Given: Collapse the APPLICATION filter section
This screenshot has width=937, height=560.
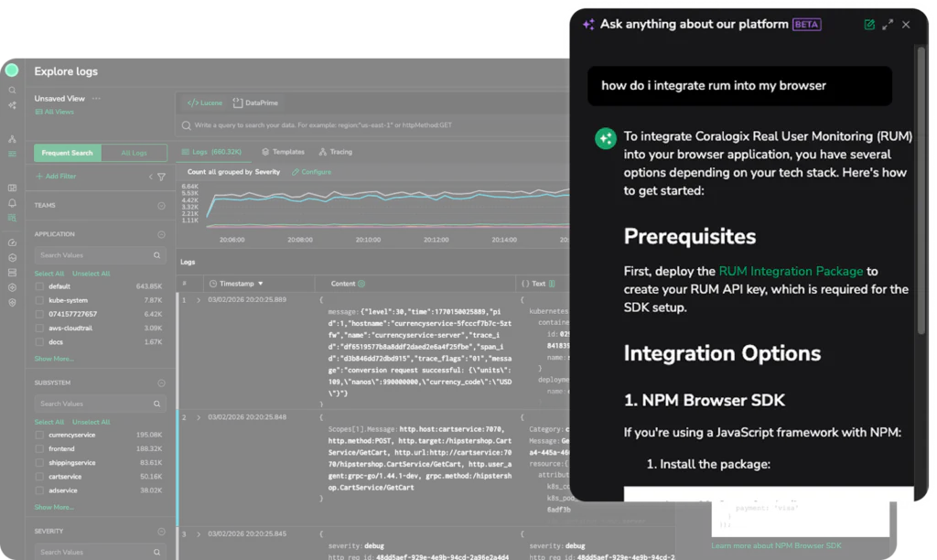Looking at the screenshot, I should (x=161, y=234).
